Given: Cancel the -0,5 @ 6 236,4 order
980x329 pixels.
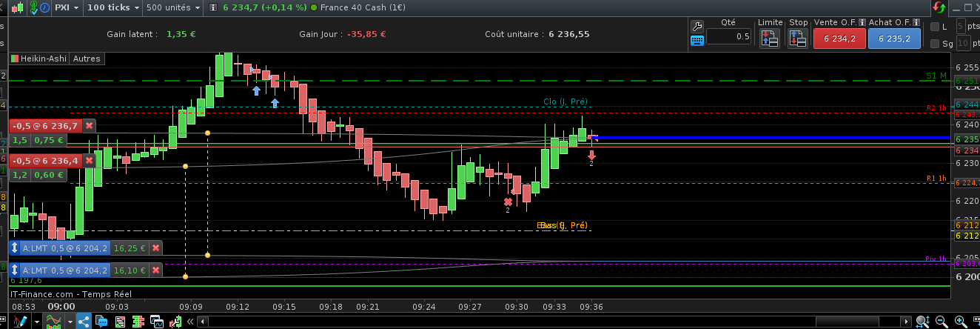Looking at the screenshot, I should point(90,161).
